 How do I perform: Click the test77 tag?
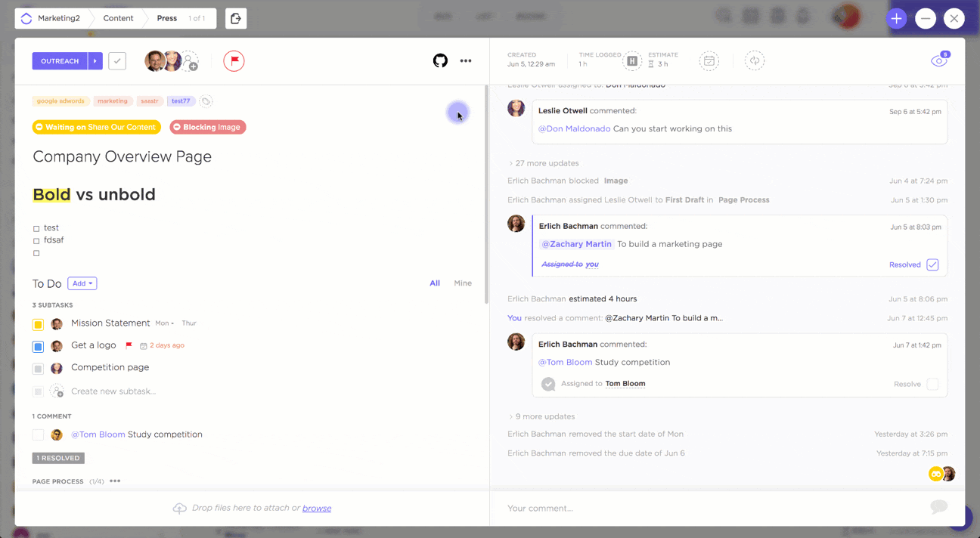[181, 101]
